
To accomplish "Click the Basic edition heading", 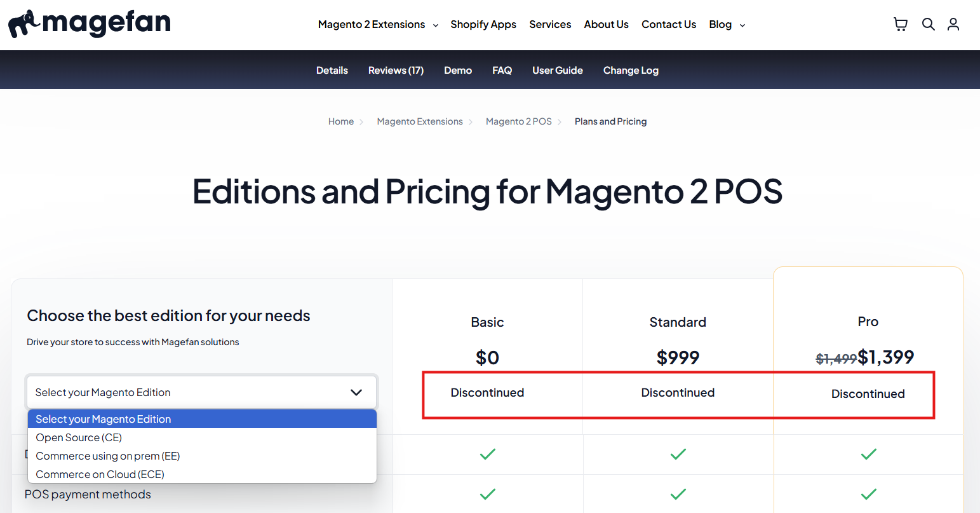I will point(487,322).
